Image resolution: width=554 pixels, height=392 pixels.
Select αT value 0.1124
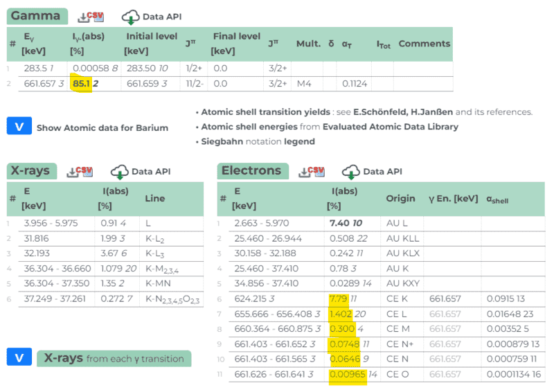(x=355, y=84)
